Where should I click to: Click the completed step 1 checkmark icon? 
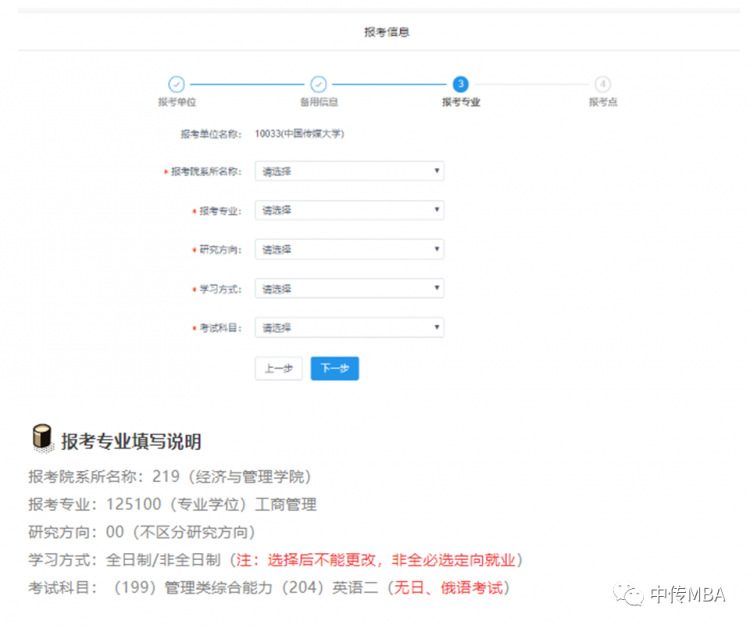[x=176, y=84]
